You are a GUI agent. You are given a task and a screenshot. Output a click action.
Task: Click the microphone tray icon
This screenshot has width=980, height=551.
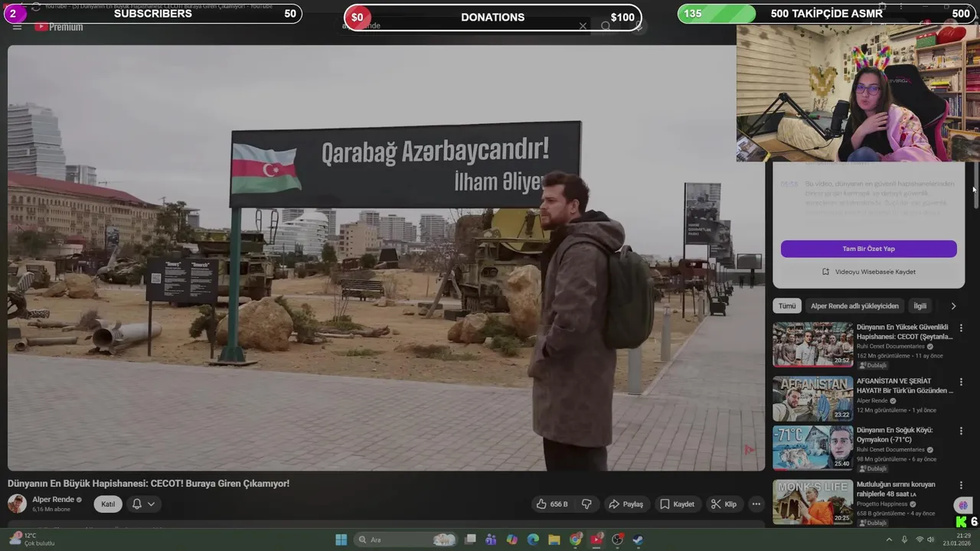click(904, 540)
